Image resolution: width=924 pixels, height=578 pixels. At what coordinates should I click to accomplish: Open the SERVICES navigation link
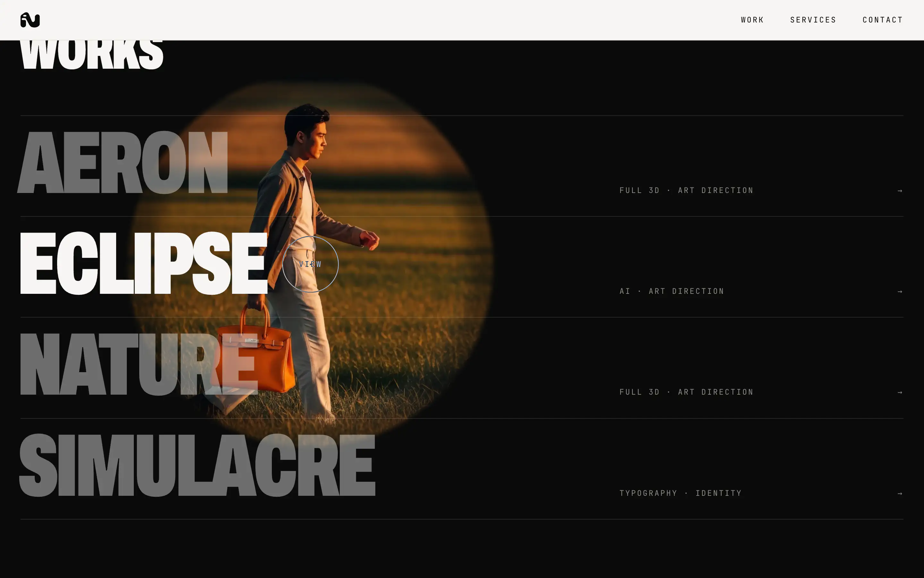[x=813, y=20]
